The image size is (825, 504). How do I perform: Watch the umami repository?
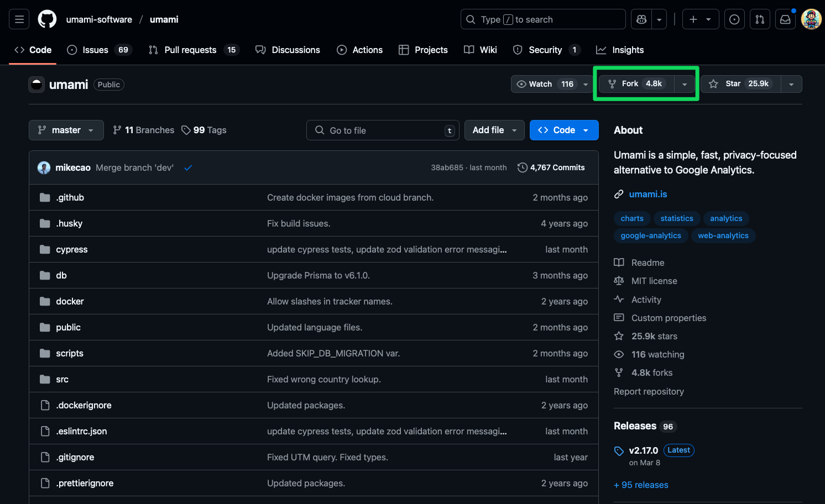552,84
